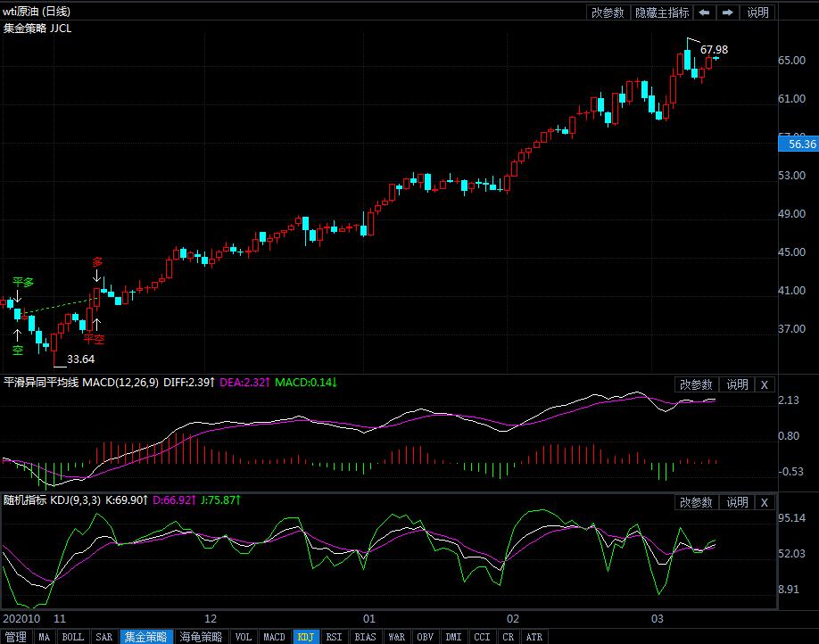The image size is (819, 644).
Task: Click the 空 short signal marker
Action: click(17, 350)
